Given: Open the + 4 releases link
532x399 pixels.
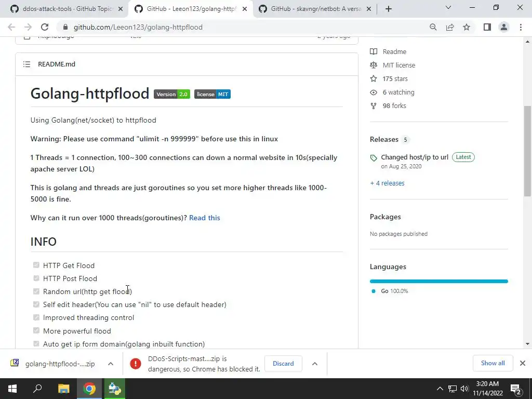Looking at the screenshot, I should click(387, 183).
